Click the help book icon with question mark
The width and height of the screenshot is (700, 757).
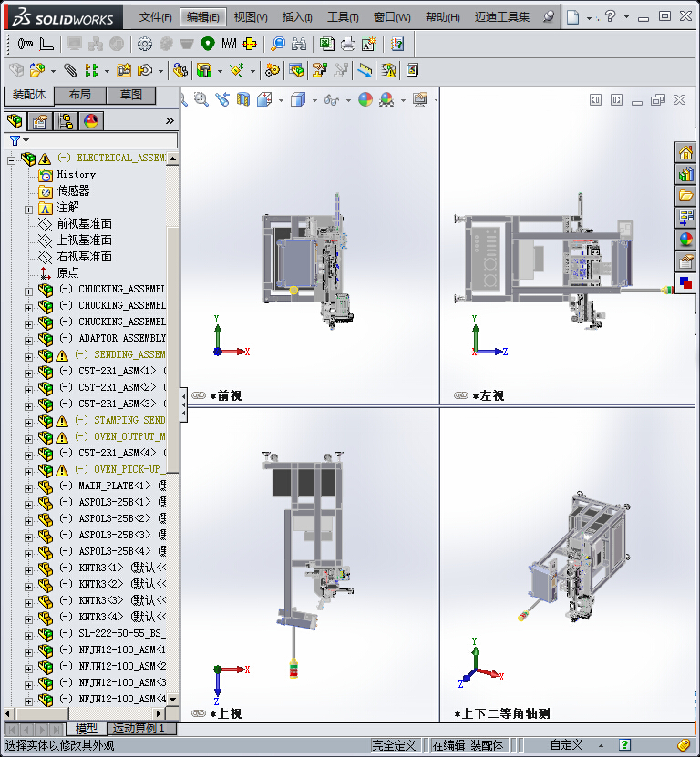[x=397, y=45]
